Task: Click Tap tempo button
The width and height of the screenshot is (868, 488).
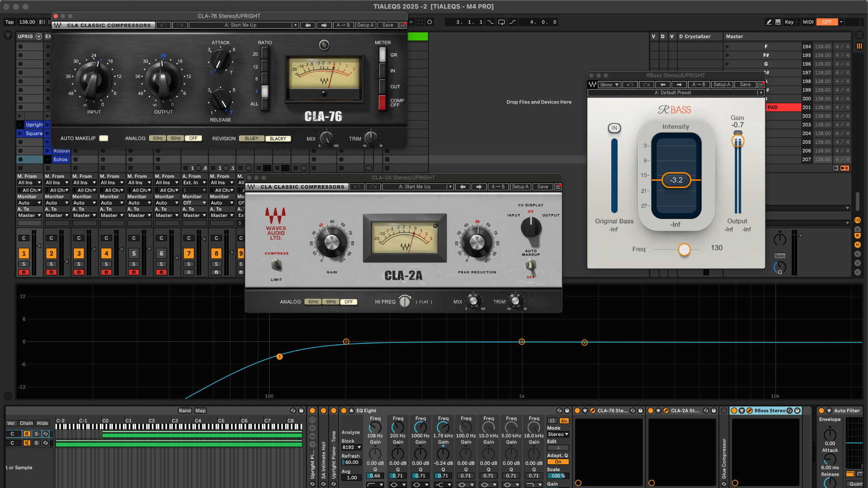Action: [9, 22]
